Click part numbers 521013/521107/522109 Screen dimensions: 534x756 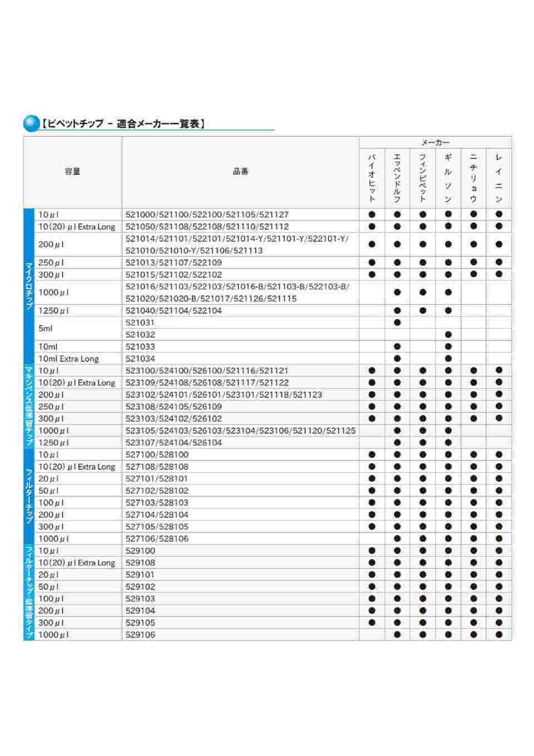coord(174,262)
